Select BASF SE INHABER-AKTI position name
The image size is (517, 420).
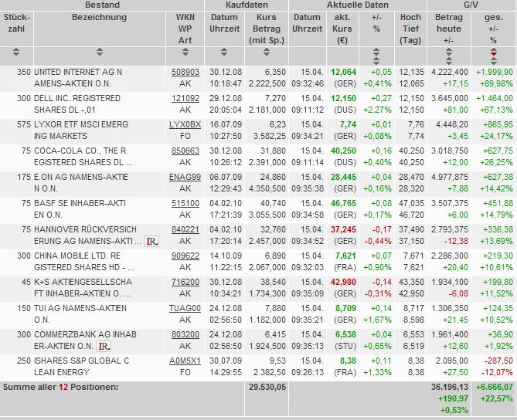point(80,203)
